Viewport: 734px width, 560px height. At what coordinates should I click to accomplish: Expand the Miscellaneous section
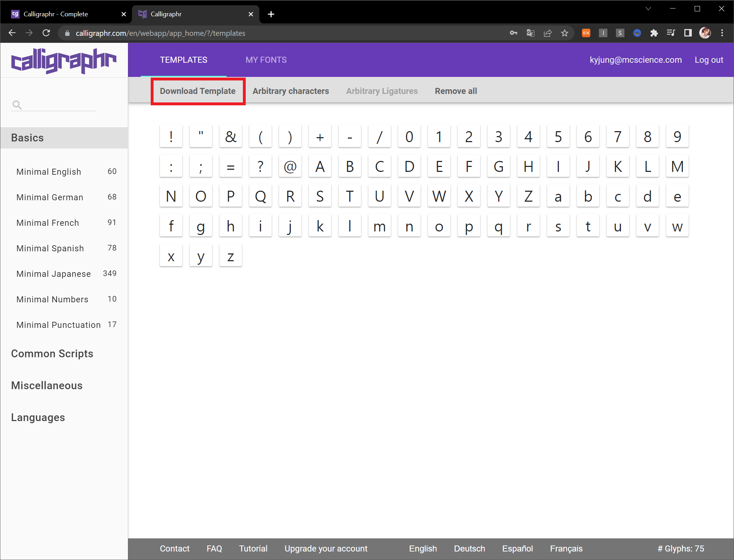coord(47,386)
